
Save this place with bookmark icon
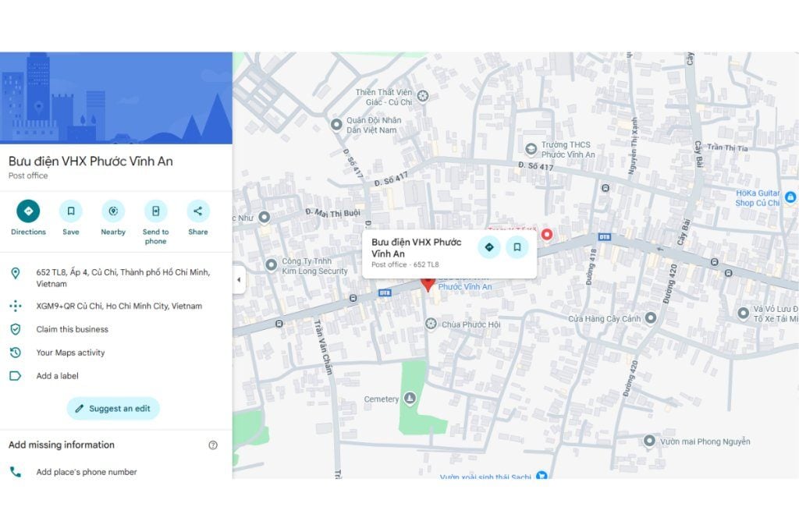pos(70,211)
